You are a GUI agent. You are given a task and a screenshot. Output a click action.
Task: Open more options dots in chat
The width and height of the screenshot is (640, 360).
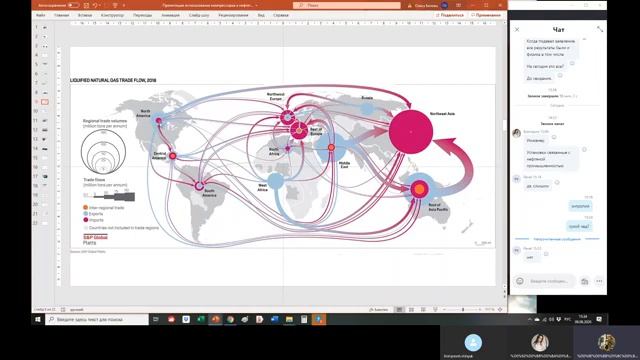pyautogui.click(x=599, y=281)
